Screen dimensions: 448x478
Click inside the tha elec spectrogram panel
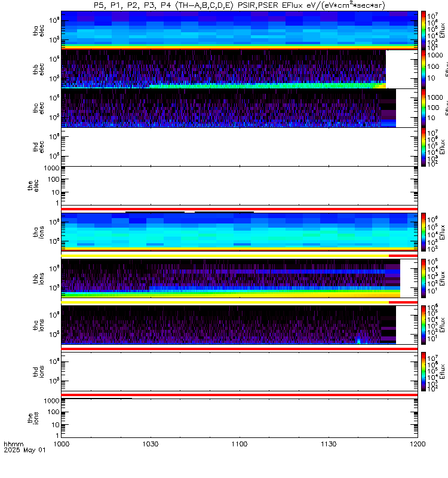tap(240, 30)
